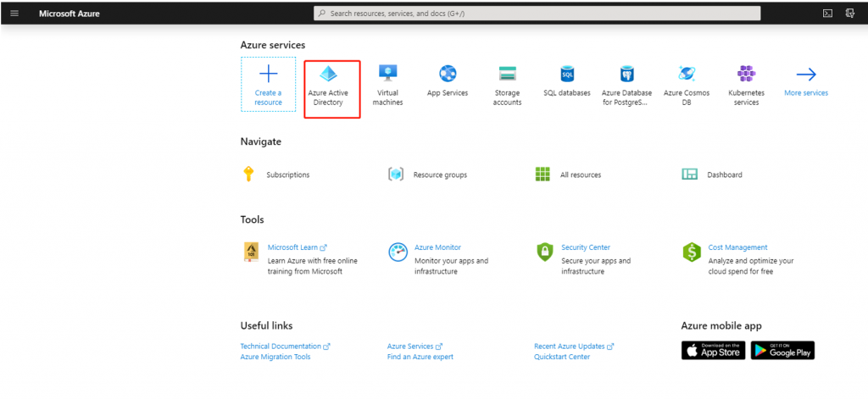The width and height of the screenshot is (868, 399).
Task: Click the Azure Monitor gauge icon
Action: click(398, 252)
